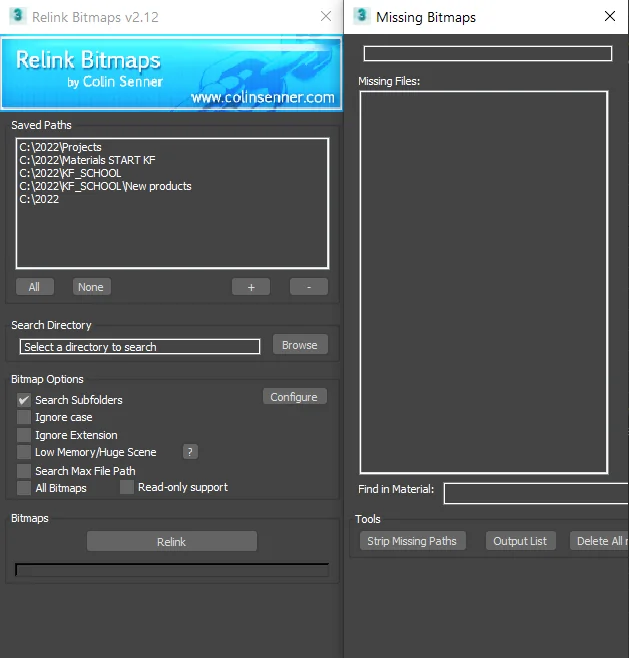629x658 pixels.
Task: Remove selected saved path with minus button
Action: tap(309, 287)
